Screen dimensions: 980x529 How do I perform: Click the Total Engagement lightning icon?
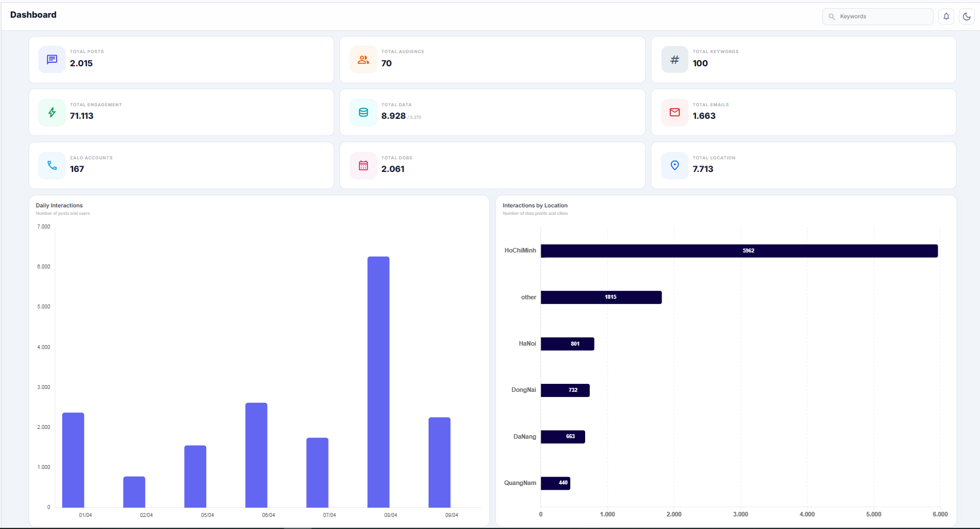[x=52, y=113]
